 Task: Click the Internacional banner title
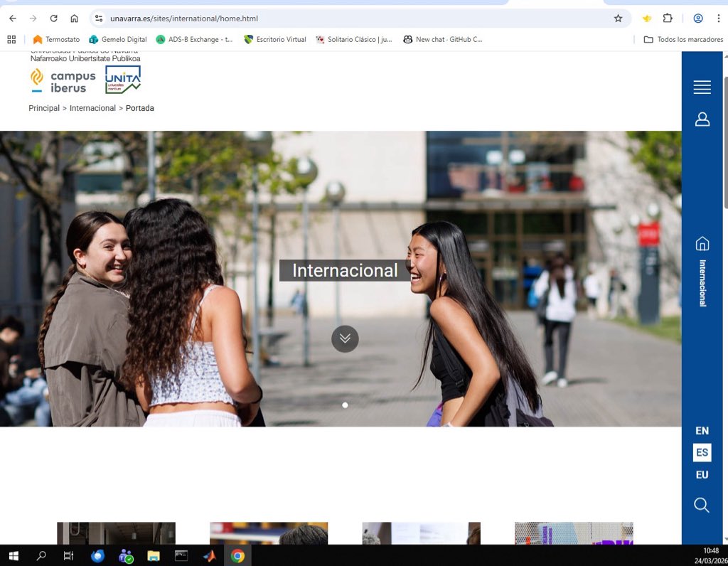click(345, 270)
